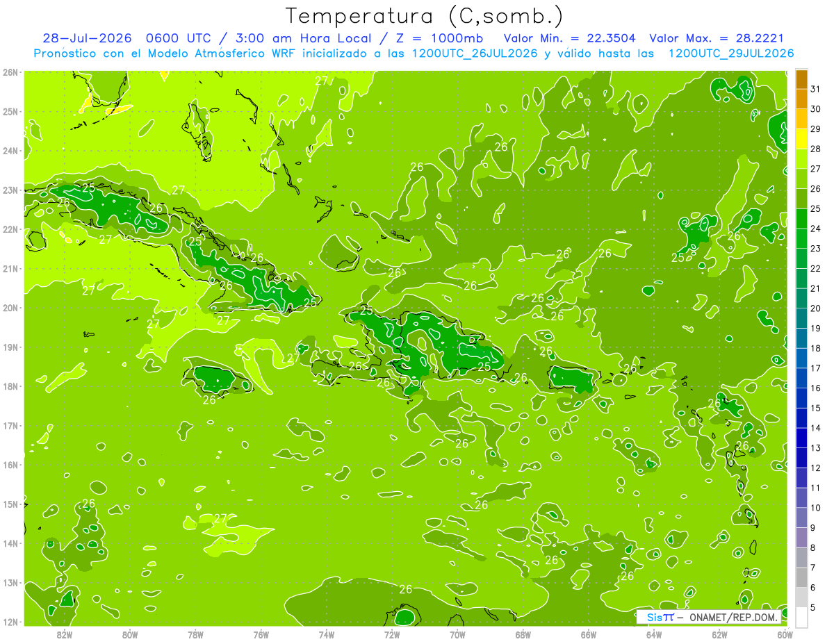Click the longitude axis label "78W"
The height and width of the screenshot is (644, 834).
[x=195, y=634]
